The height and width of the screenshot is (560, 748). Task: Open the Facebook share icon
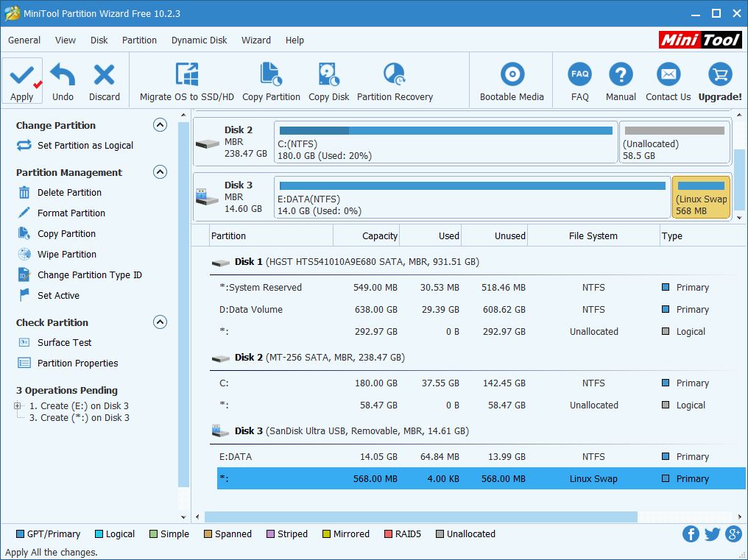[691, 534]
